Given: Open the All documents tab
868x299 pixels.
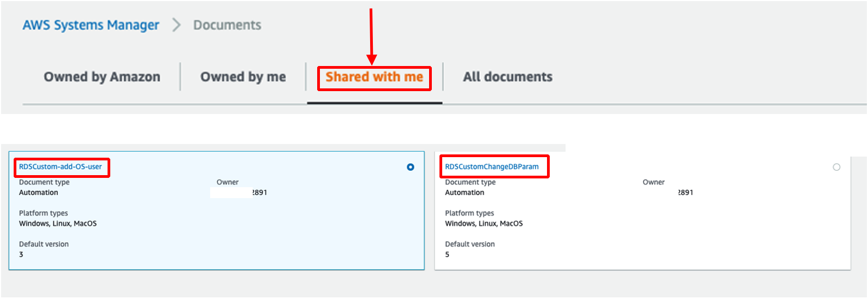Looking at the screenshot, I should [508, 77].
